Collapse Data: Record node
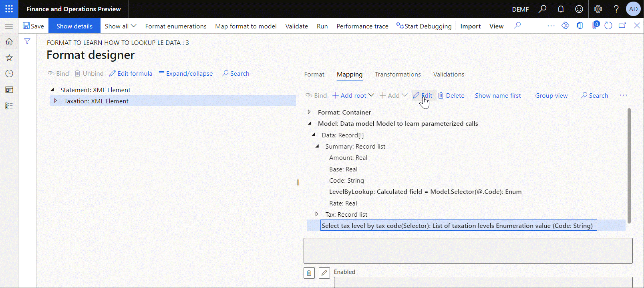Viewport: 644px width, 288px height. (313, 135)
